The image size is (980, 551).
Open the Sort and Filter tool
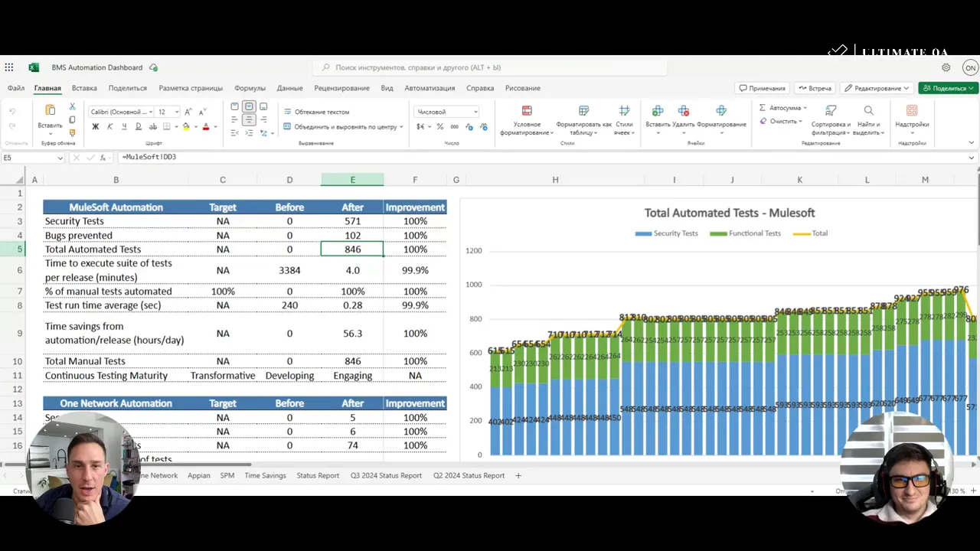pyautogui.click(x=830, y=112)
